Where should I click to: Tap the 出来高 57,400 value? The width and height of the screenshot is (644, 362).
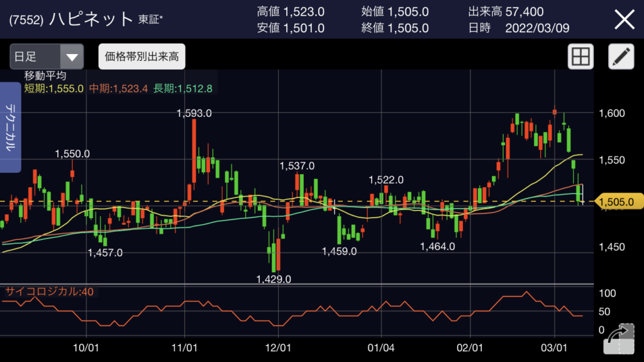point(506,11)
